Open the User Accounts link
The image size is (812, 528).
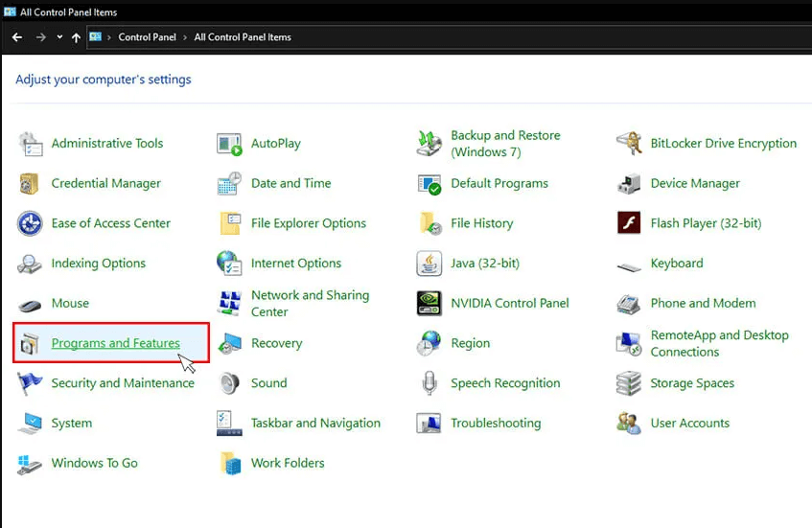tap(689, 423)
